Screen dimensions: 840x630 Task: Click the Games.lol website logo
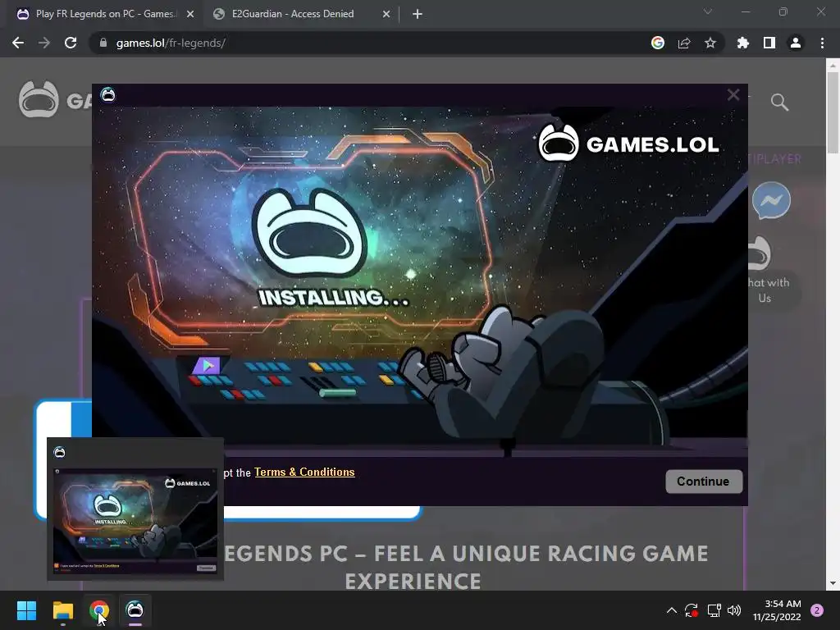coord(54,99)
